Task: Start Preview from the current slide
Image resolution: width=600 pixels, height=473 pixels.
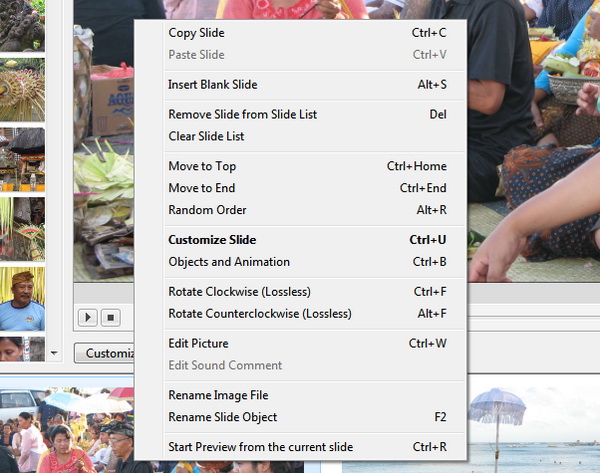Action: 260,447
